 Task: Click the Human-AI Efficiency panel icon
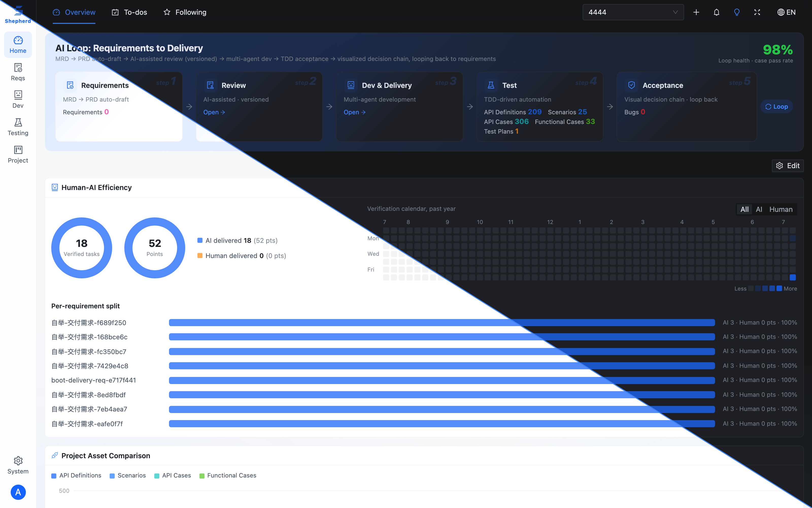pos(55,187)
